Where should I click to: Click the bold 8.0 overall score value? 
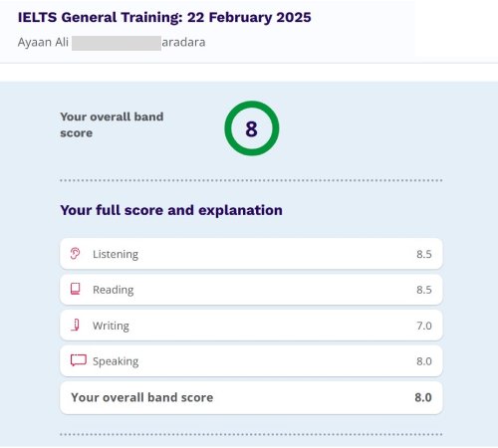(423, 397)
